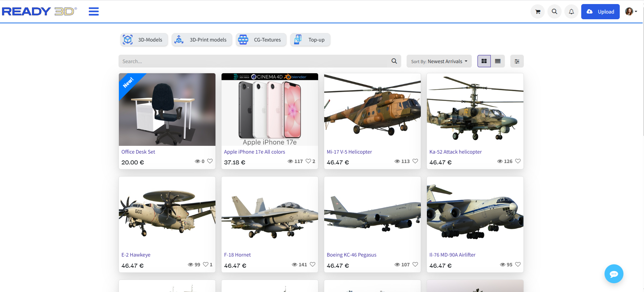Open notifications bell
644x292 pixels.
(x=571, y=11)
